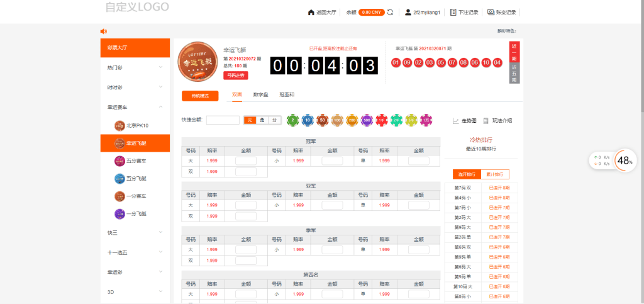Switch to the 冠亚和 tab

point(287,94)
